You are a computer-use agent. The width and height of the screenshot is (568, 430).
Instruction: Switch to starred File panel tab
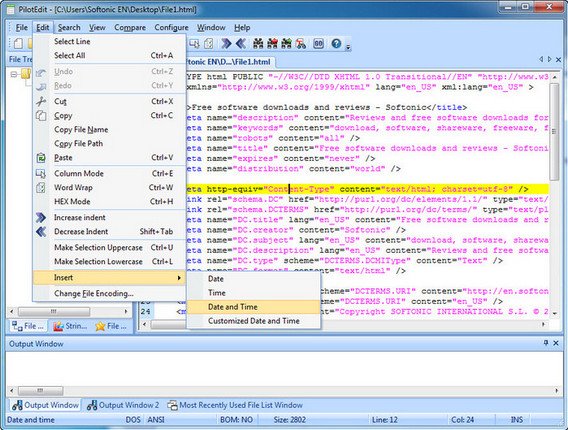click(x=111, y=326)
